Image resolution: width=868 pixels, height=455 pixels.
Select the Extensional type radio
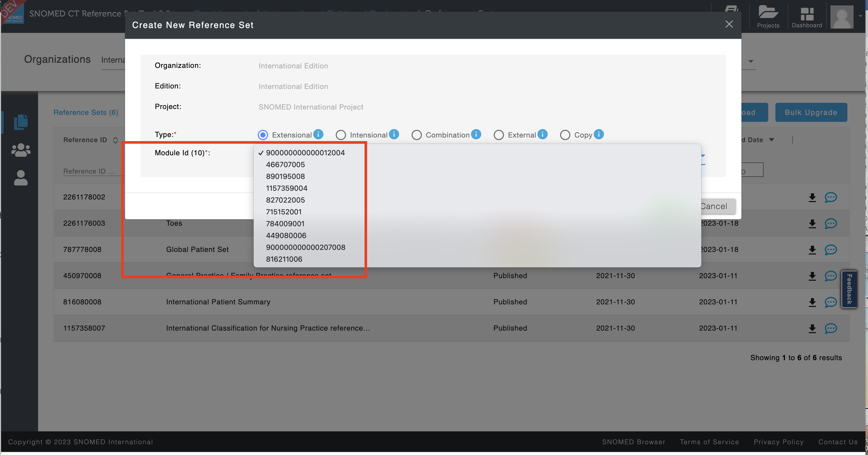point(263,135)
